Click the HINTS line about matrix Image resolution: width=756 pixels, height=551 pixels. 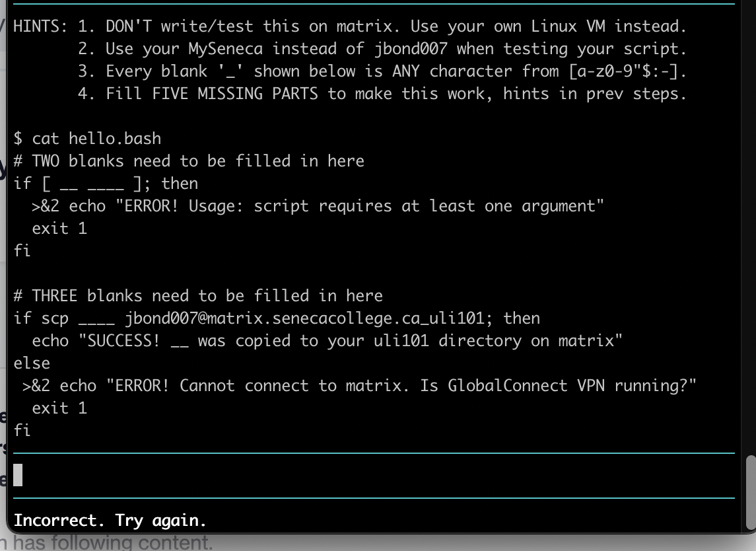[350, 26]
